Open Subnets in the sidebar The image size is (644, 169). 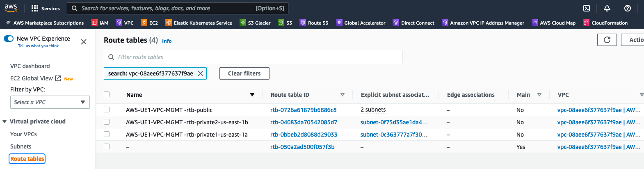(x=21, y=146)
